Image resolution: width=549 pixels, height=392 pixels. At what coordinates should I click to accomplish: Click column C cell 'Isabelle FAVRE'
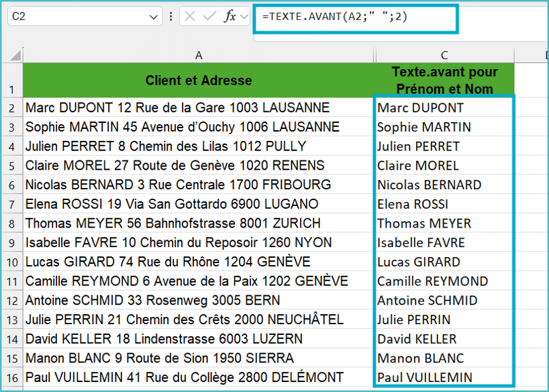445,242
